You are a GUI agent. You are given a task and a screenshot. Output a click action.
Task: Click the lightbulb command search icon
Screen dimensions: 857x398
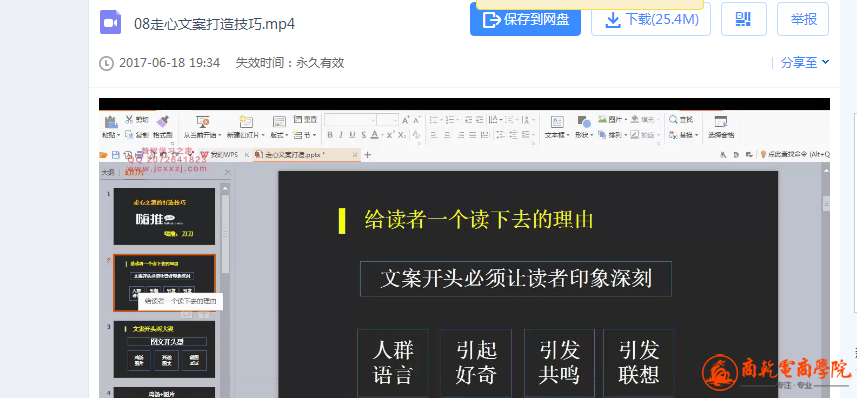pyautogui.click(x=764, y=155)
